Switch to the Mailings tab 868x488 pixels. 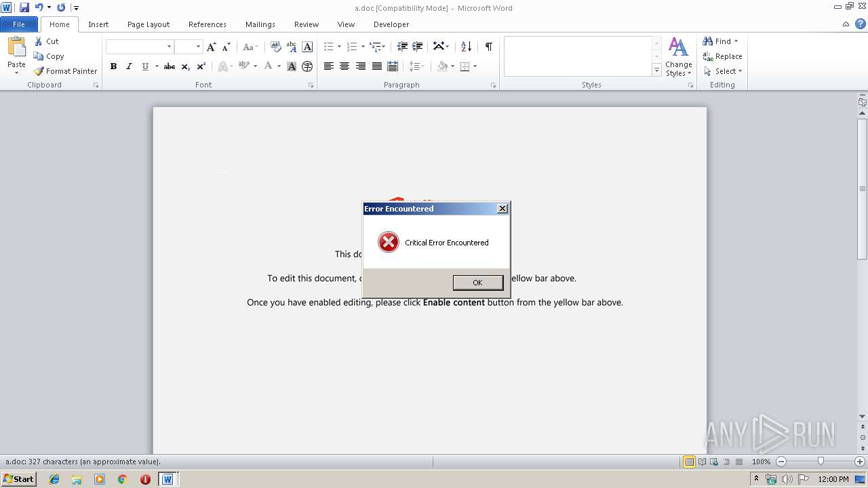pyautogui.click(x=260, y=24)
